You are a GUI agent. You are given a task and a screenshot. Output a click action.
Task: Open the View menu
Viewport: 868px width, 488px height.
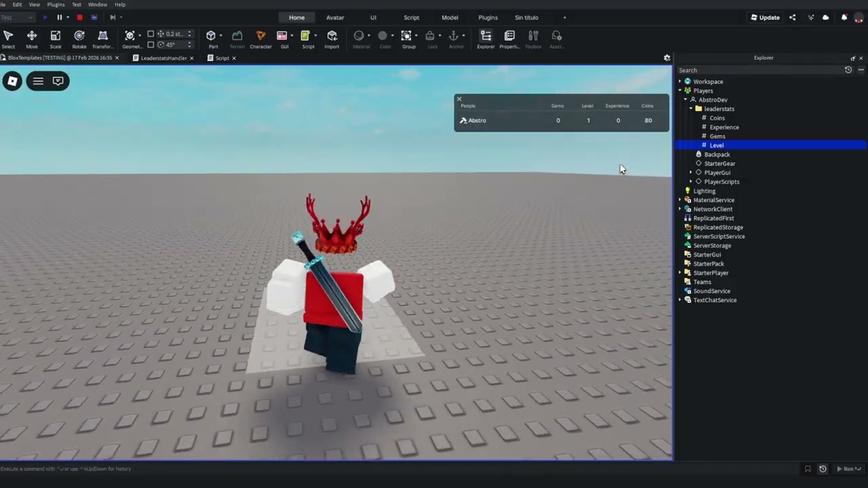(34, 5)
